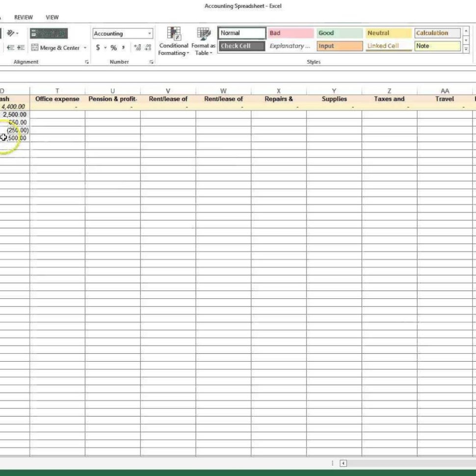
Task: Open the Alignment group dialog launcher
Action: click(x=87, y=61)
